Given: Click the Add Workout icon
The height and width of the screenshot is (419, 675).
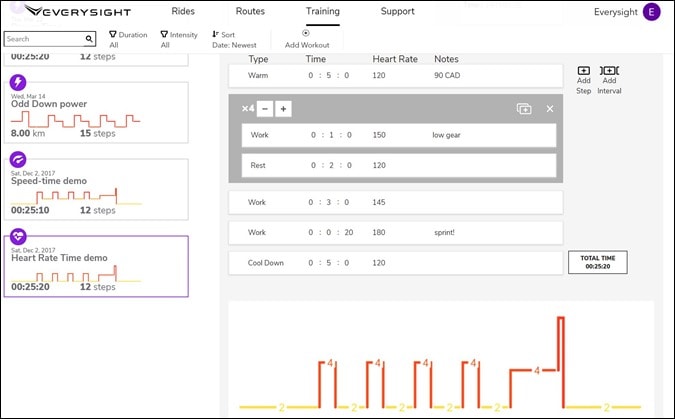Looking at the screenshot, I should (x=306, y=33).
